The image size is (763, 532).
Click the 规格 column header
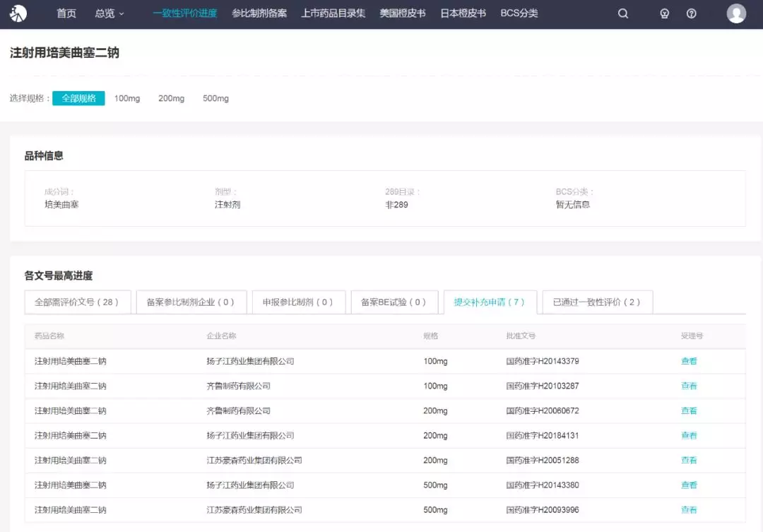click(431, 336)
